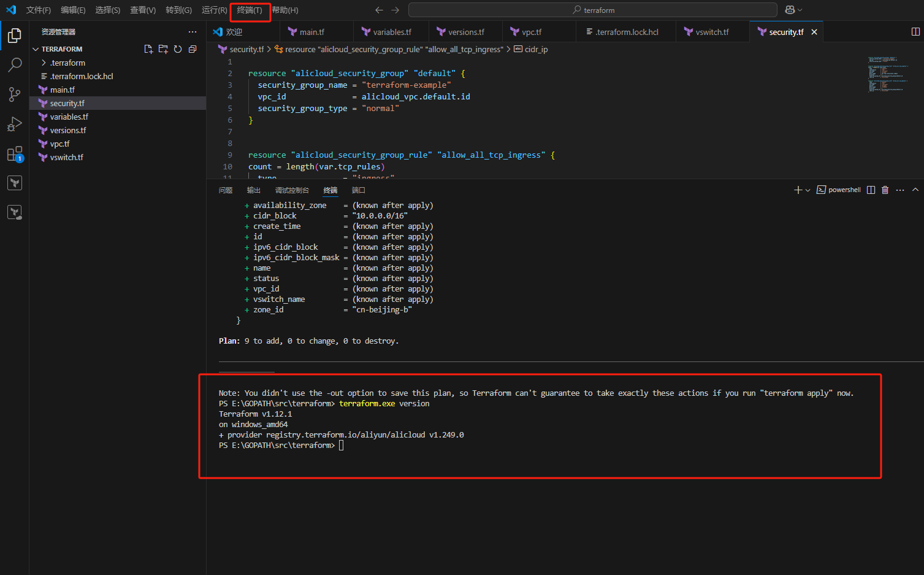This screenshot has height=575, width=924.
Task: Open the 编辑(E) menu
Action: 73,10
